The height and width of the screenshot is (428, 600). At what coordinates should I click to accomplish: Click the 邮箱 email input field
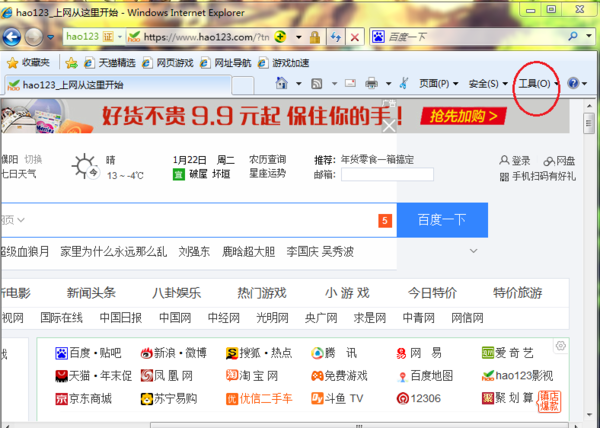pyautogui.click(x=395, y=175)
